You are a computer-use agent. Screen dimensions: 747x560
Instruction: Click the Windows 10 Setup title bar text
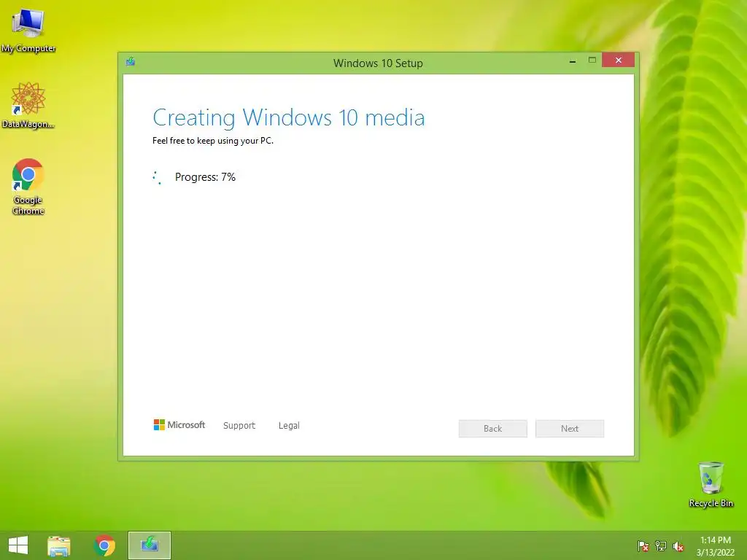[x=379, y=63]
